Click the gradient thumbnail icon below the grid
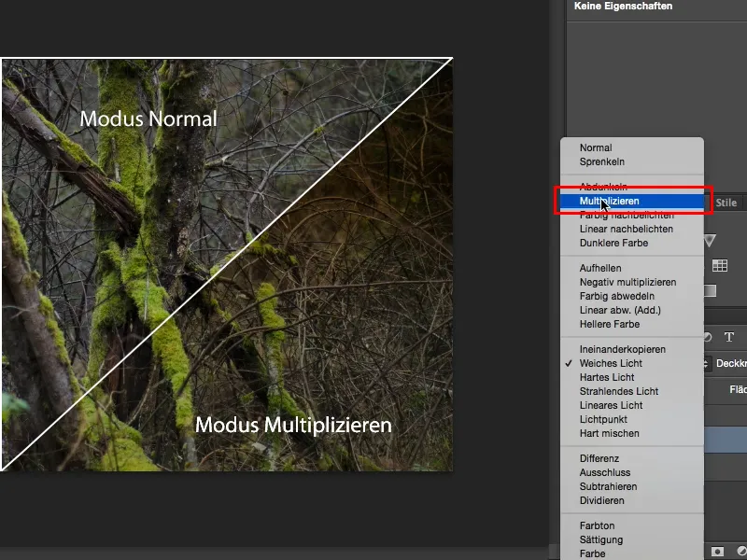Image resolution: width=747 pixels, height=560 pixels. (710, 289)
